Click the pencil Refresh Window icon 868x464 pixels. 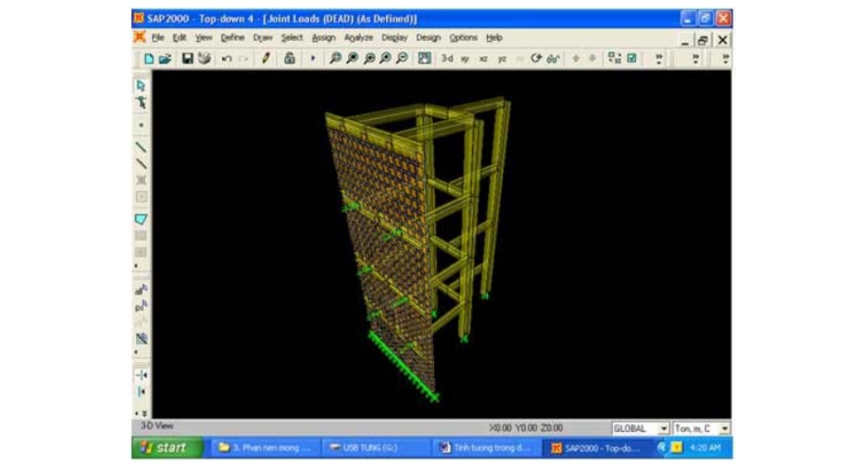tap(266, 59)
